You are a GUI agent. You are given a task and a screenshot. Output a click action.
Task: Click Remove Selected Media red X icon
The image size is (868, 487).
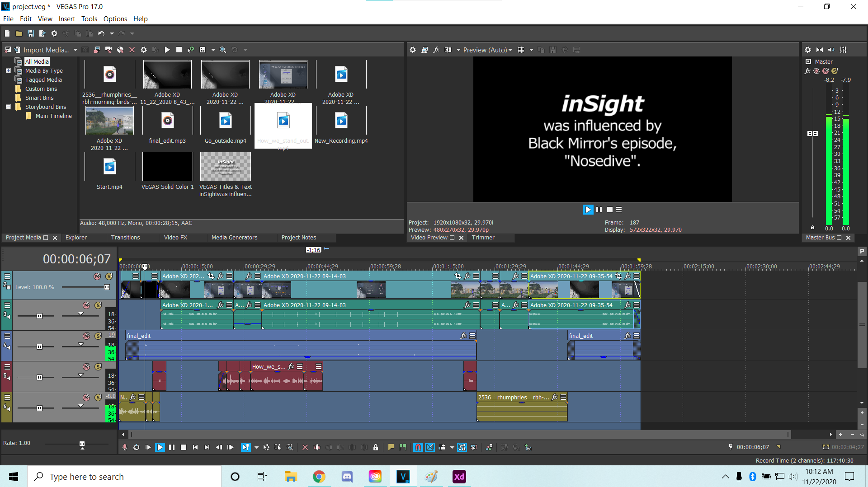132,50
